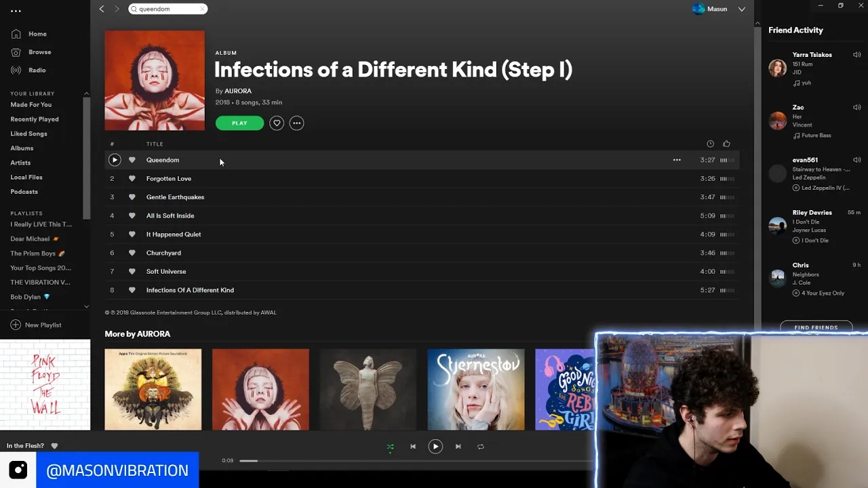
Task: Toggle shuffle in the player bar
Action: tap(390, 447)
